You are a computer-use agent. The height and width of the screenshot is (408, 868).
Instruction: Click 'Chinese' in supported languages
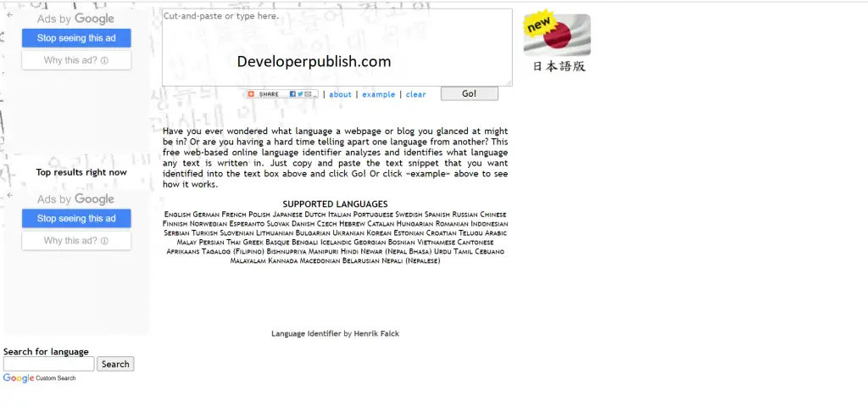point(493,215)
